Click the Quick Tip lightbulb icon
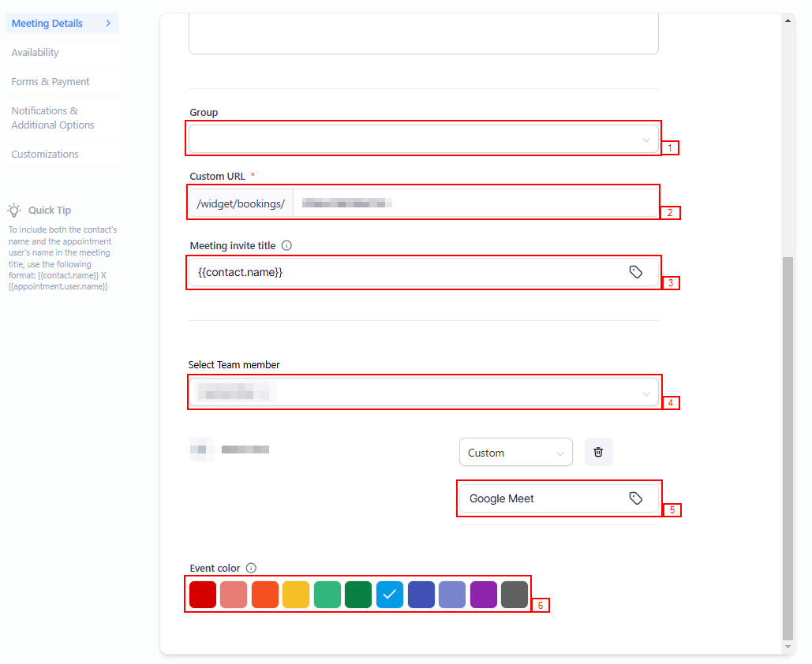This screenshot has width=812, height=664. tap(14, 210)
